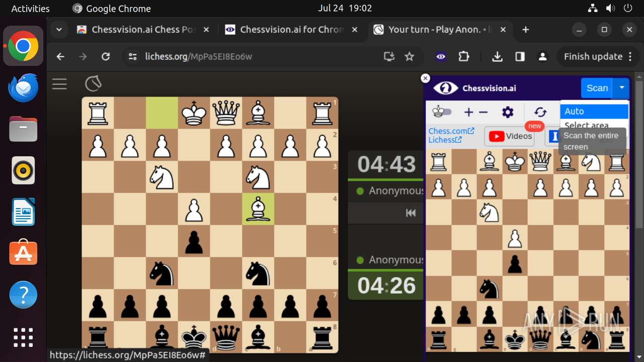Go back in Chrome
Viewport: 644px width, 362px height.
(60, 57)
